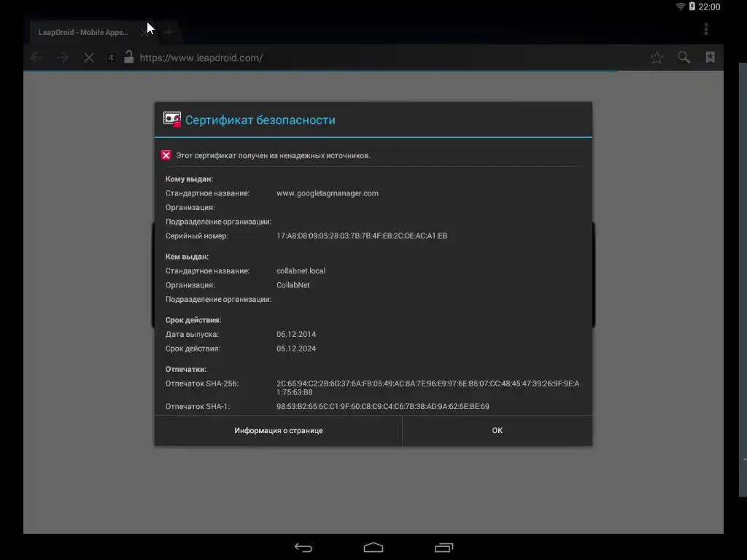Click the small site icon before padlock
Image resolution: width=747 pixels, height=560 pixels.
coord(111,58)
